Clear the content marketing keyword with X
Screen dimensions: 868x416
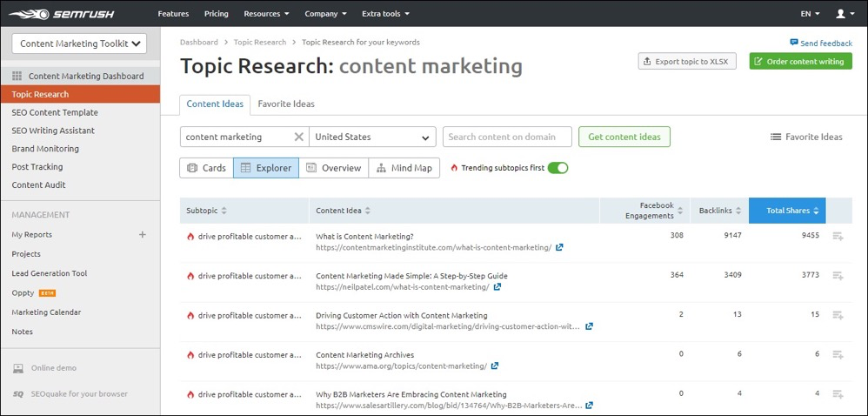tap(298, 137)
